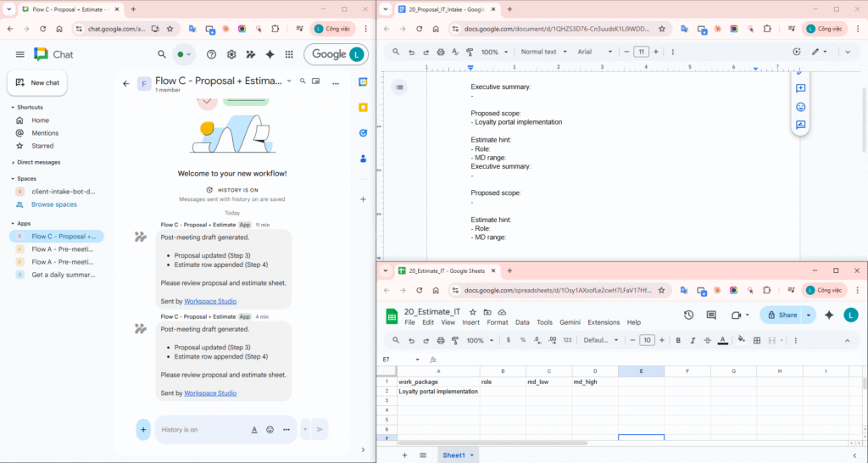Show the document outline in Docs
The height and width of the screenshot is (463, 868).
pos(400,86)
